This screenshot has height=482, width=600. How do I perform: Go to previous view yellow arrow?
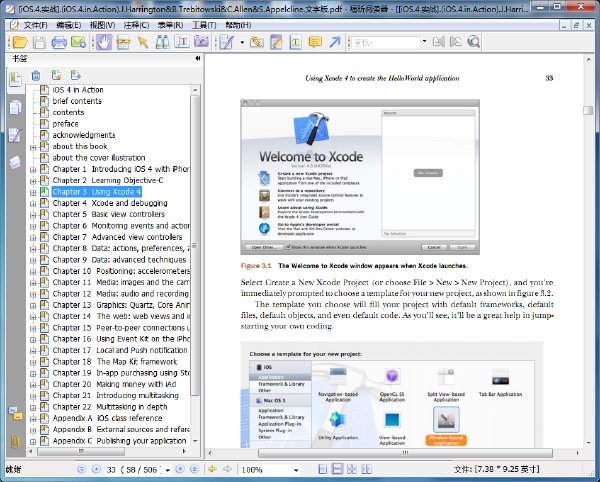(x=212, y=469)
